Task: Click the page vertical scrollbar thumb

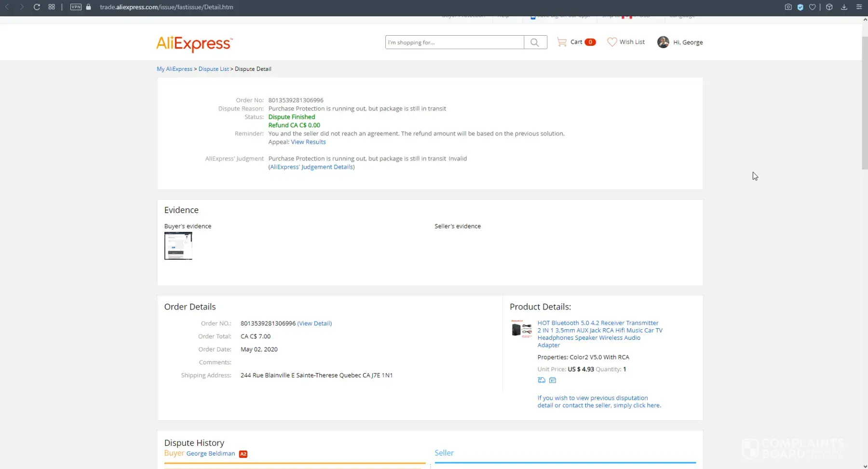Action: coord(865,96)
